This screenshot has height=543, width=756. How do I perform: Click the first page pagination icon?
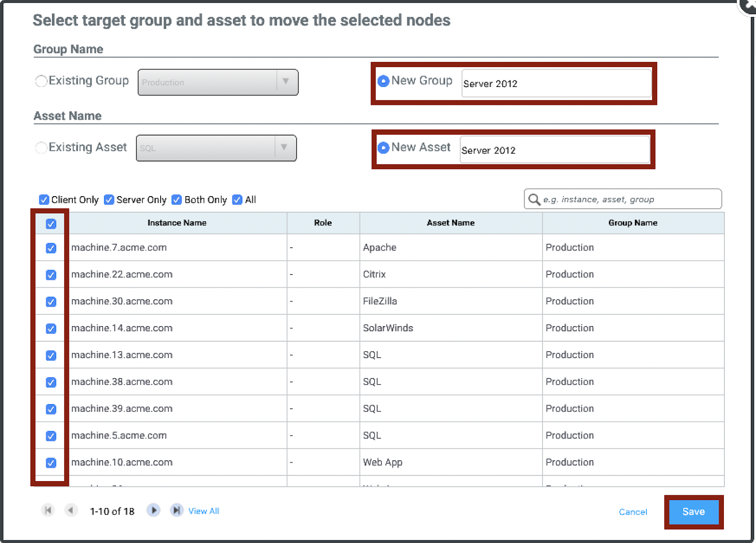pyautogui.click(x=48, y=510)
